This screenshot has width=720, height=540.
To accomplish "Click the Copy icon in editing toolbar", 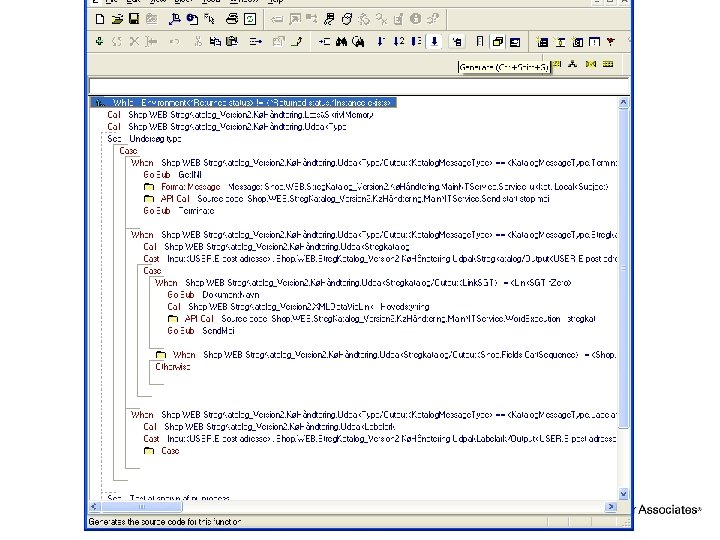I will click(x=215, y=41).
